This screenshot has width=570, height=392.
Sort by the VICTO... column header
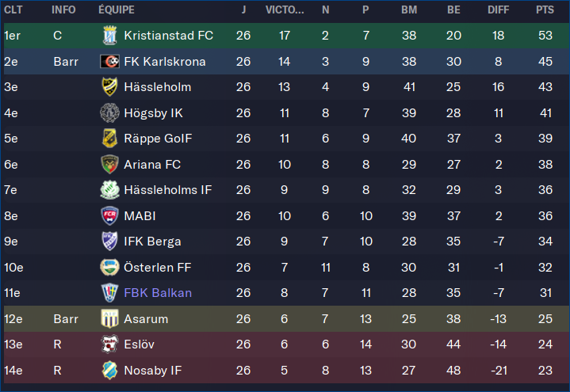[285, 10]
